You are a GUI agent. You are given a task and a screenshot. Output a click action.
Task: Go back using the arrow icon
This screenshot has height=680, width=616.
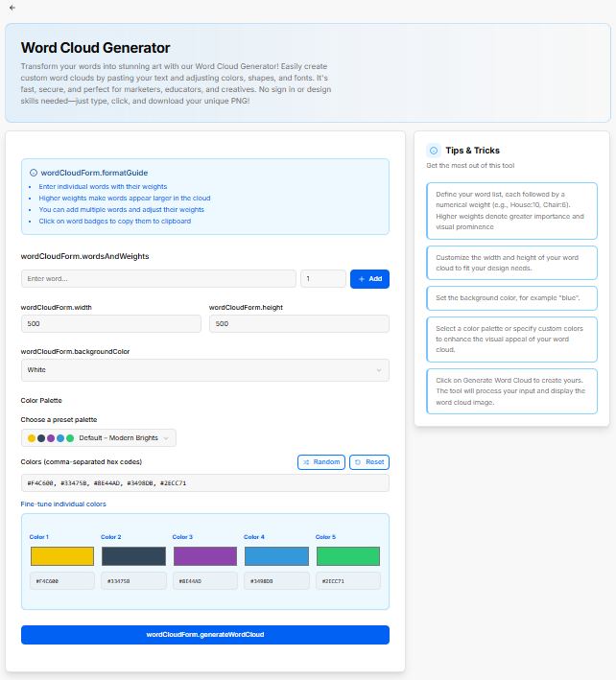tap(12, 8)
